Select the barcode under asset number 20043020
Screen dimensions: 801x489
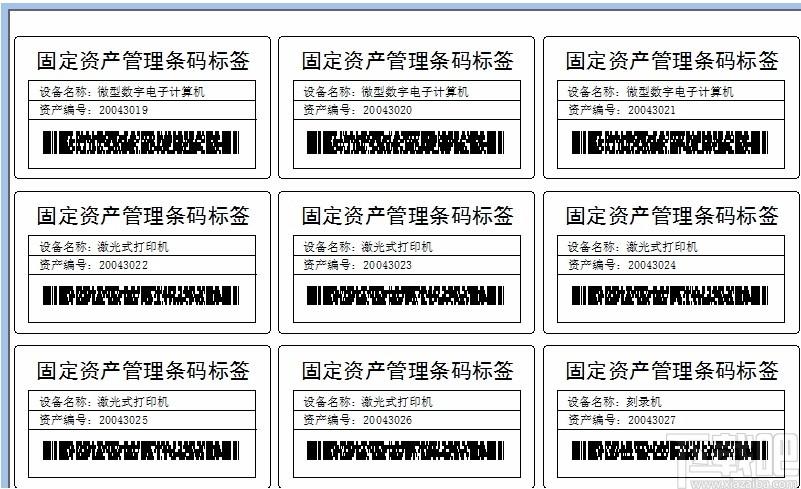pos(405,142)
